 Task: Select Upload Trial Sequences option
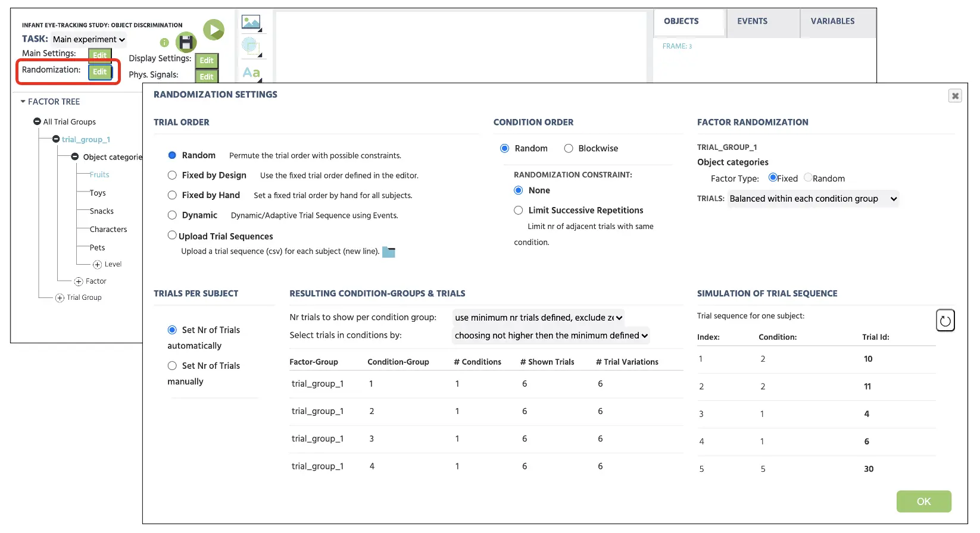(x=172, y=235)
